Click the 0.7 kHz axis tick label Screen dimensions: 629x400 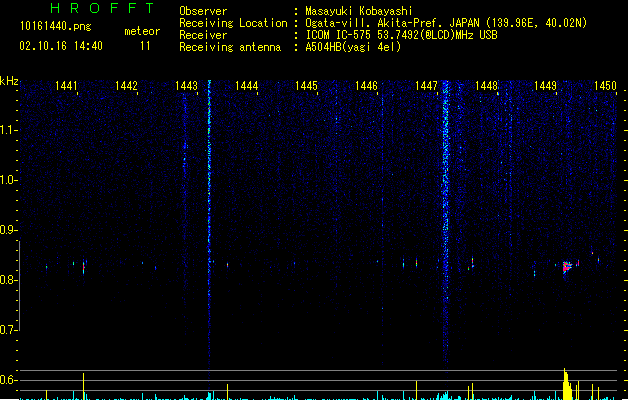tap(9, 330)
